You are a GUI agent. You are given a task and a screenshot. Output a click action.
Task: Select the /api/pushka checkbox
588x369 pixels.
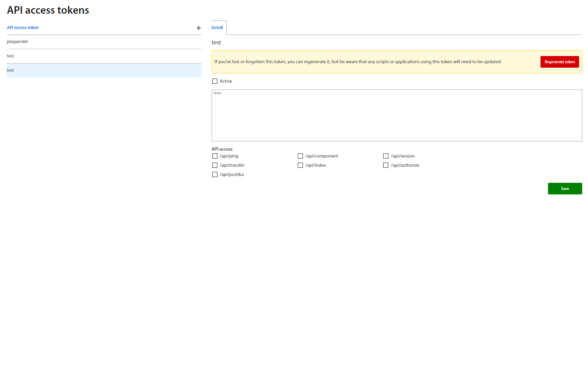point(215,175)
